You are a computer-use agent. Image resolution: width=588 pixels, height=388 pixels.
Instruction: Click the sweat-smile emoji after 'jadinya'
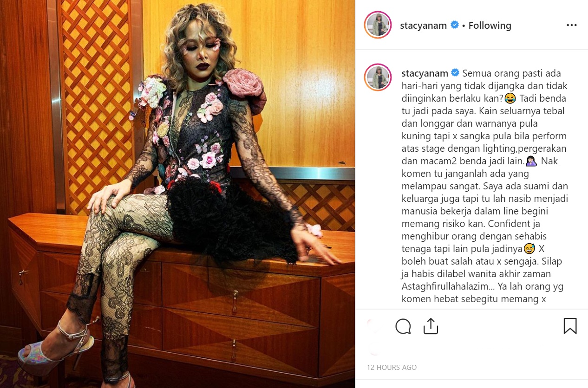tap(529, 249)
